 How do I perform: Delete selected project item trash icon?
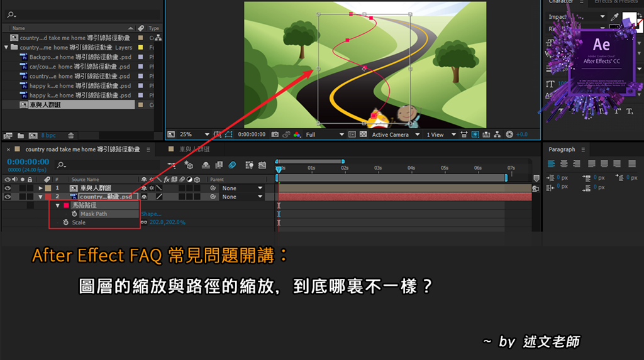(70, 136)
